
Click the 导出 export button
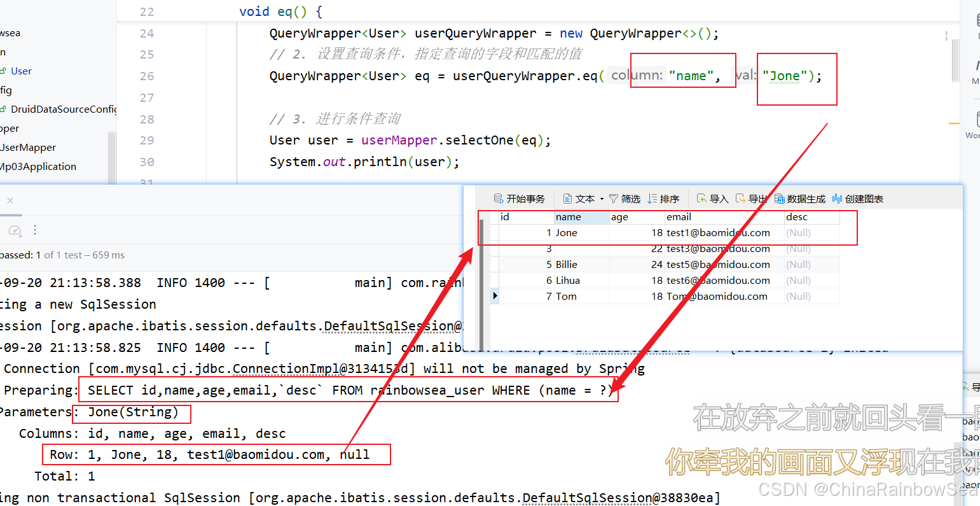[x=751, y=199]
